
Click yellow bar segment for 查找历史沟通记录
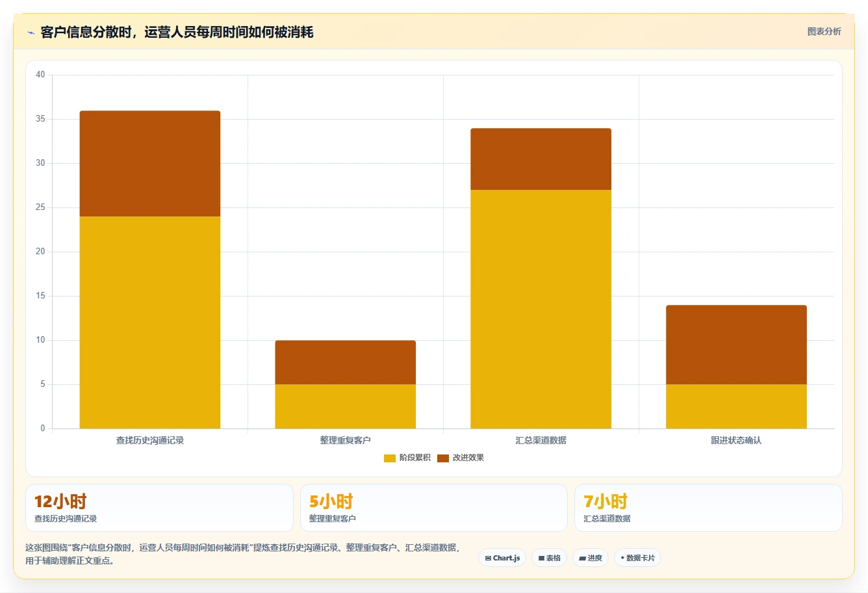(150, 323)
